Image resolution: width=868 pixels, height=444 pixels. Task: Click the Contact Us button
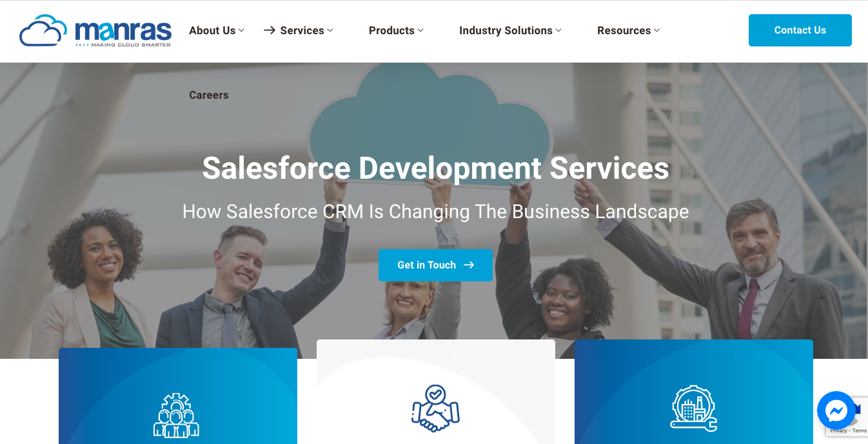pyautogui.click(x=800, y=30)
